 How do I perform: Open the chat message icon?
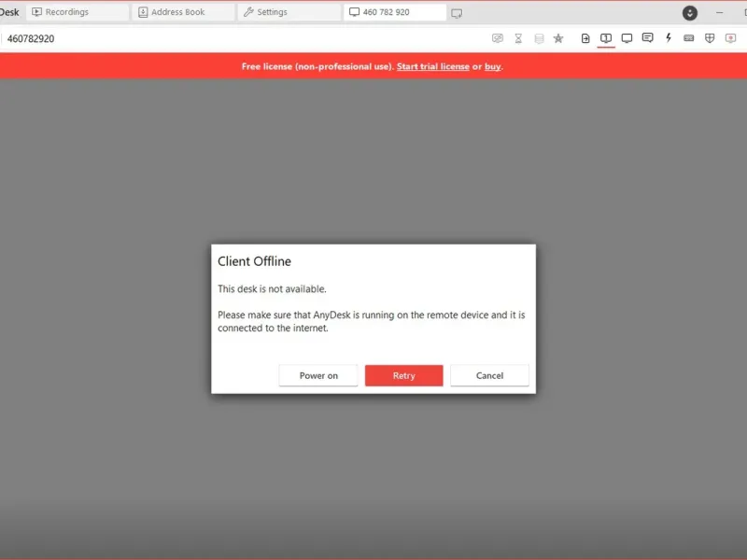[x=647, y=38]
